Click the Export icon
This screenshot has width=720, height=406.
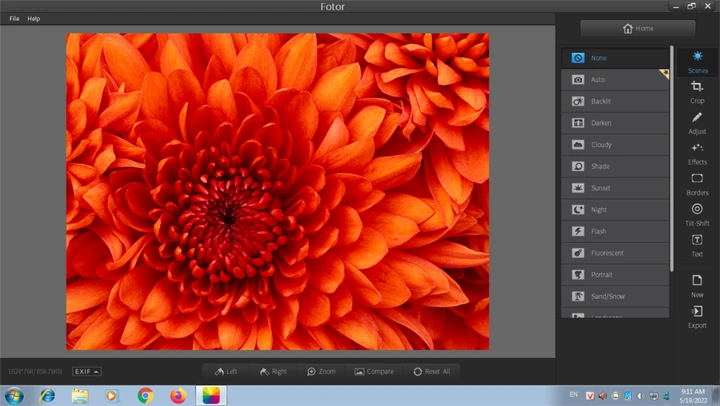click(697, 311)
